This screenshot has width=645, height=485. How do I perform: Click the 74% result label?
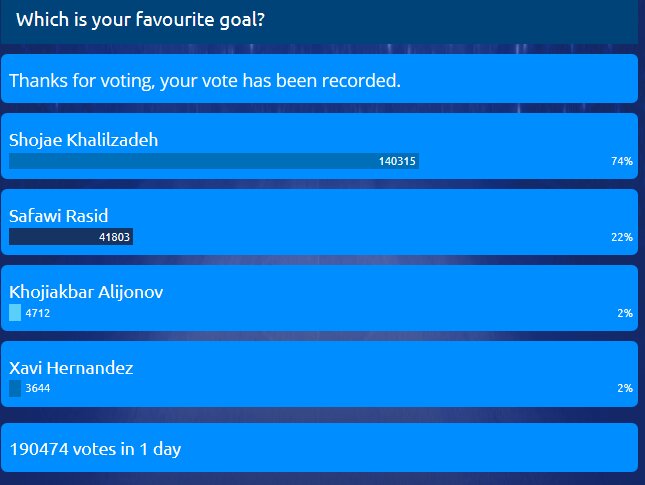coord(622,161)
